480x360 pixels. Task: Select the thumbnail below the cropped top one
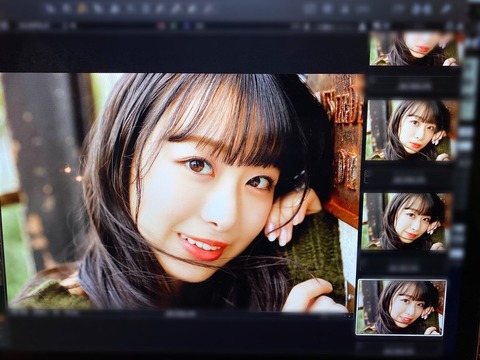tap(411, 130)
